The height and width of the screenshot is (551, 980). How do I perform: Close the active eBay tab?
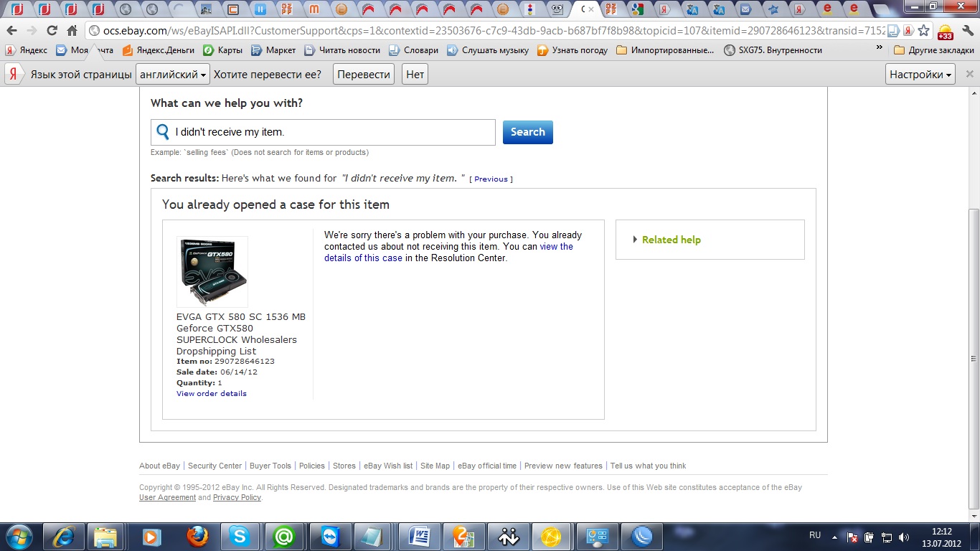pos(591,9)
